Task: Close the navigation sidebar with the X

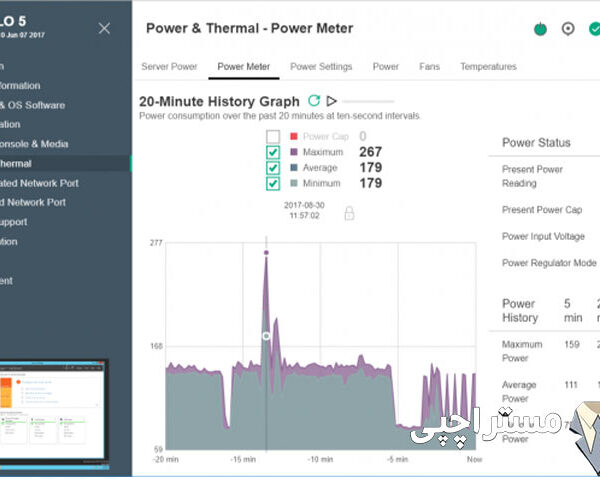Action: coord(104,28)
